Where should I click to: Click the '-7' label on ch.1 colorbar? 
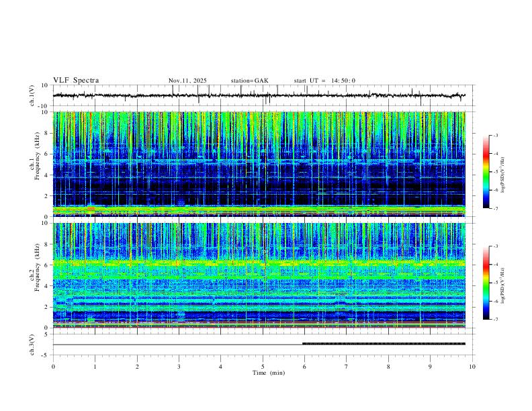495,209
